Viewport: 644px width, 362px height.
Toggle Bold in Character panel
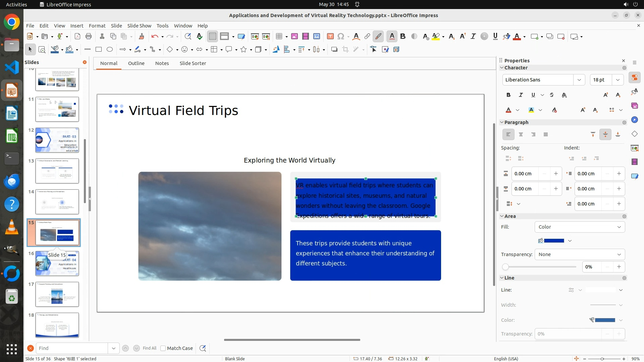(508, 95)
